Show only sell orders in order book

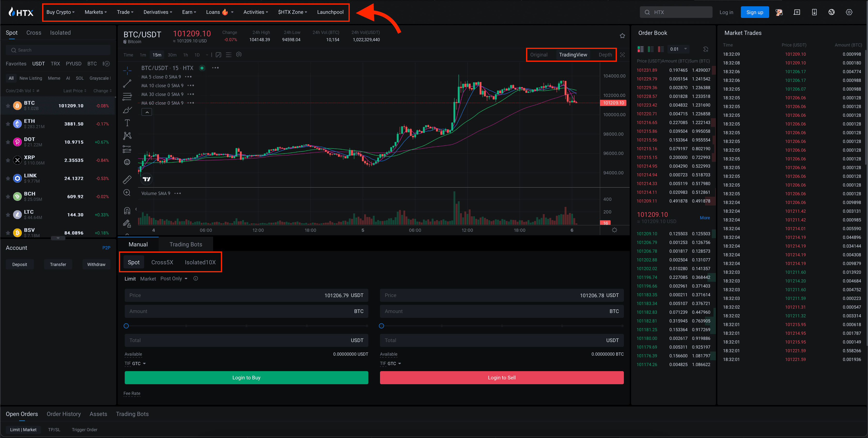661,49
